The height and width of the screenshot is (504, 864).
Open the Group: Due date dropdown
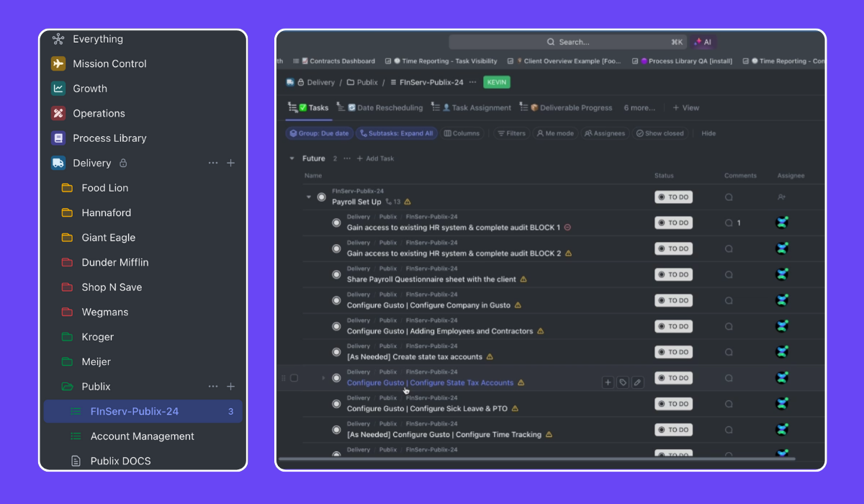(320, 133)
